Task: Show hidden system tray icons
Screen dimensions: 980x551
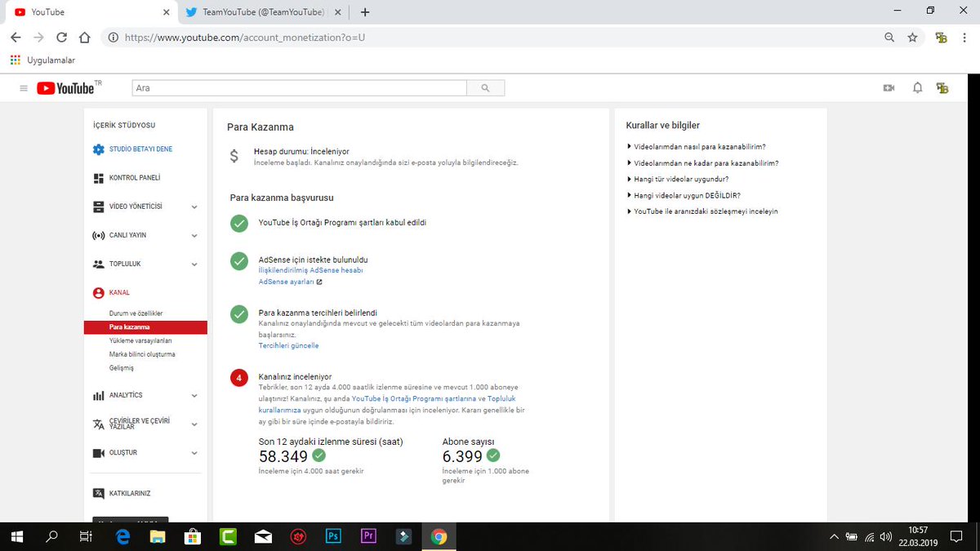Action: pos(834,537)
